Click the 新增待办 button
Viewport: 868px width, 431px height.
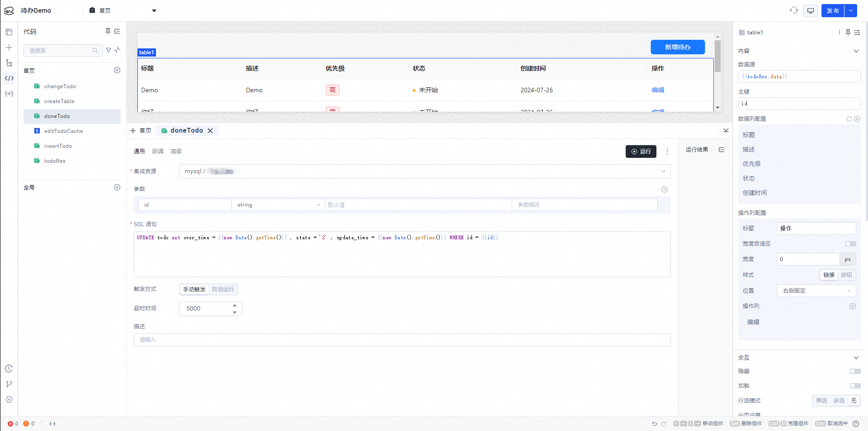click(x=678, y=47)
